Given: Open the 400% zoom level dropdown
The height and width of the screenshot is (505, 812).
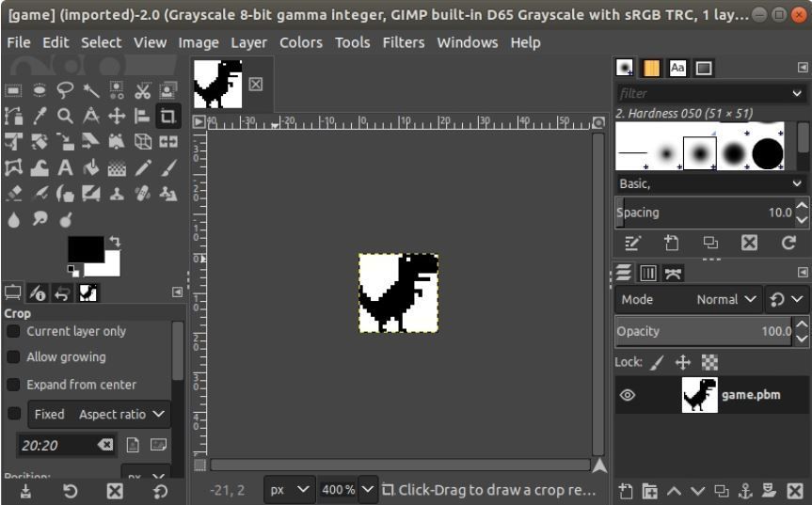Looking at the screenshot, I should (367, 489).
